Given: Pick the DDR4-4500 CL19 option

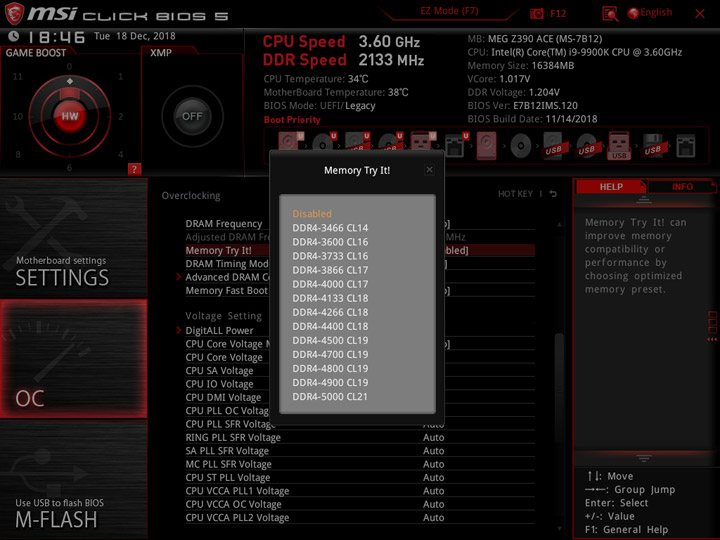Looking at the screenshot, I should click(330, 340).
